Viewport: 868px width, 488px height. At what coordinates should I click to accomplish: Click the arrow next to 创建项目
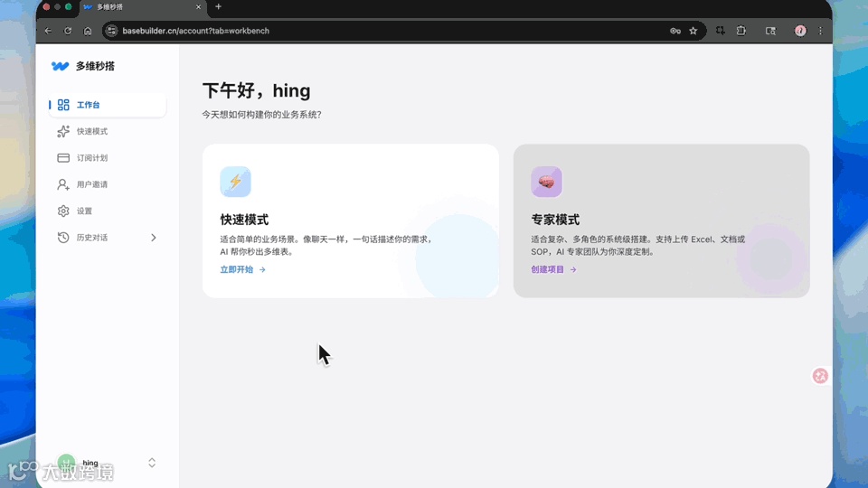[x=573, y=269]
